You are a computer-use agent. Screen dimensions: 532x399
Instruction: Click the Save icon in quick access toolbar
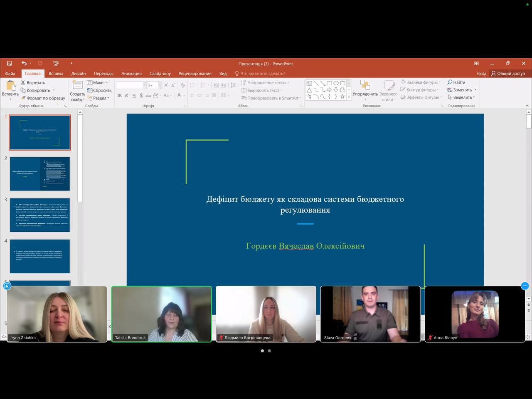(9, 64)
